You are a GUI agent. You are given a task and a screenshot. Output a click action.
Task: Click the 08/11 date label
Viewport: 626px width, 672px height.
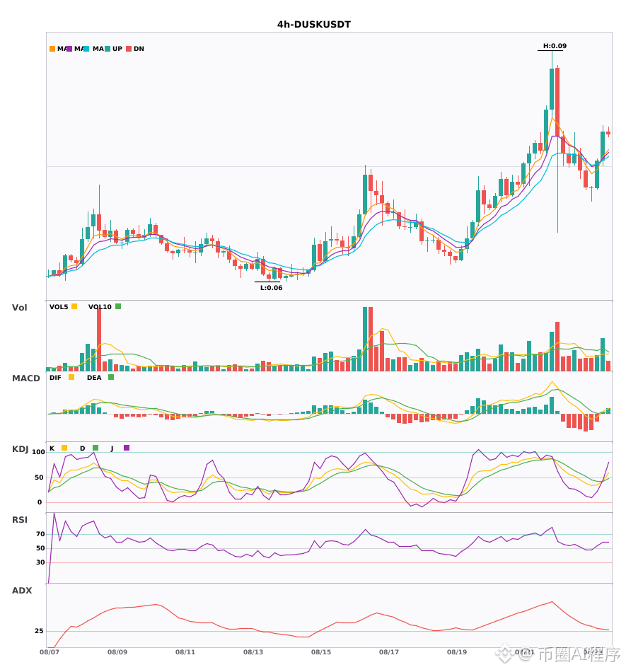[x=185, y=652]
